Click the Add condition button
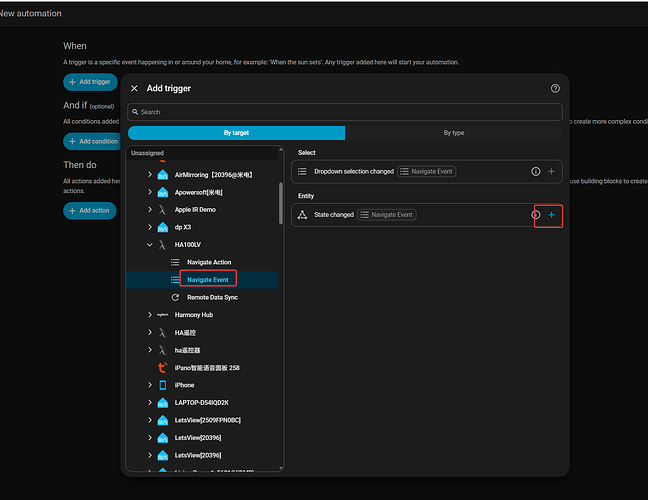648x500 pixels. tap(92, 141)
